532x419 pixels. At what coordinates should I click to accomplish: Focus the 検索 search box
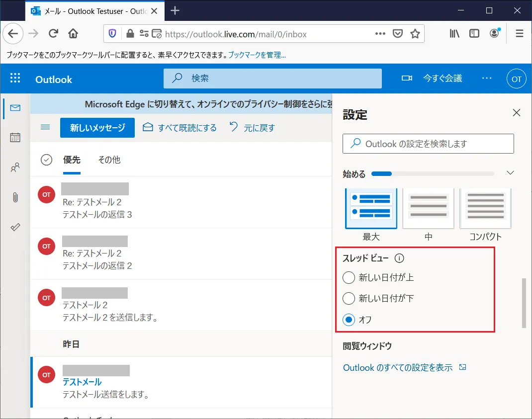pos(272,79)
